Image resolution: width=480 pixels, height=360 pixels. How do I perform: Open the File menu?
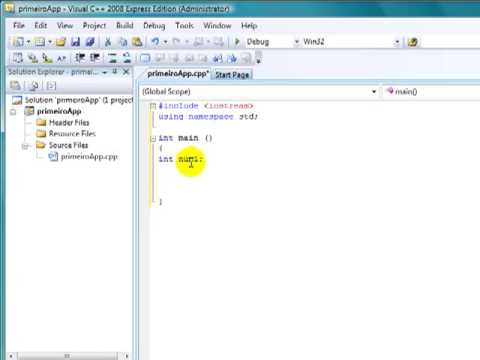[x=19, y=25]
